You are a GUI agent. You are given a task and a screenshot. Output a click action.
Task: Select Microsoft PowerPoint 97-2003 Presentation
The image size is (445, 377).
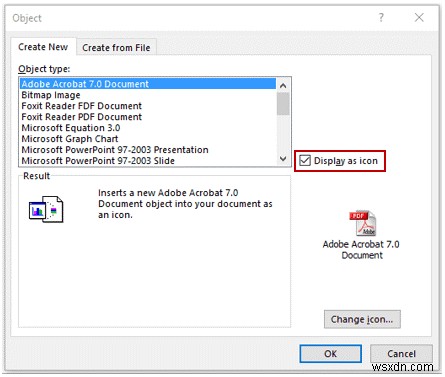(x=148, y=150)
